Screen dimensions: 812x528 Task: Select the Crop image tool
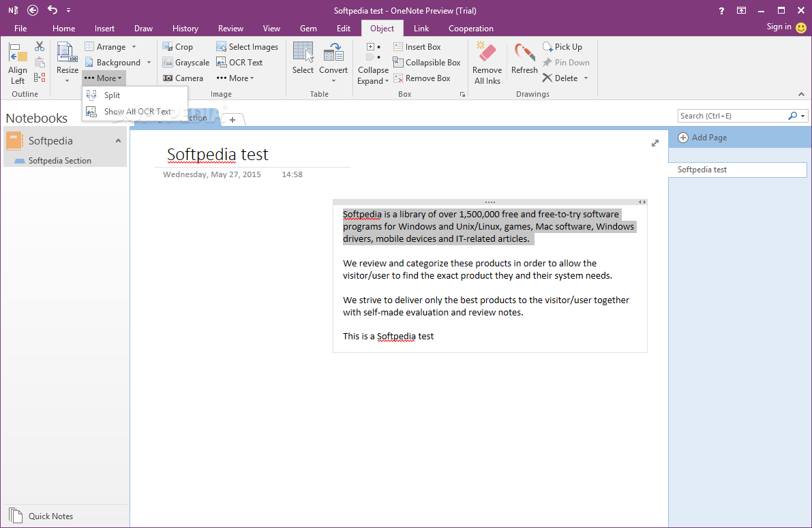coord(178,46)
